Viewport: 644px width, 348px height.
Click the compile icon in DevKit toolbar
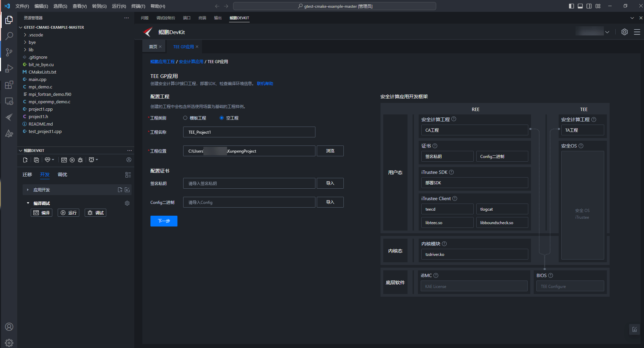point(64,160)
